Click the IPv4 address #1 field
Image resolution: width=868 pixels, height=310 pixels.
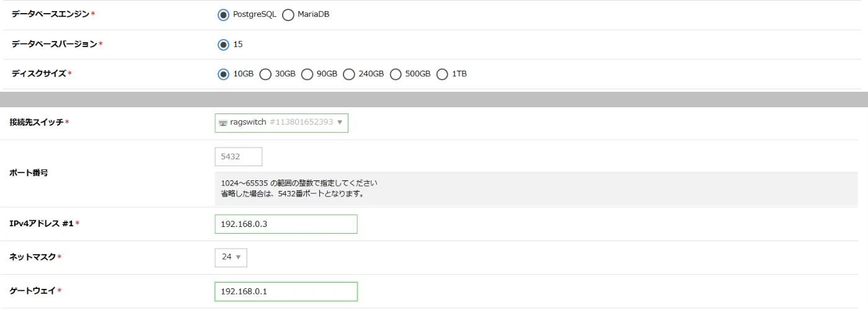click(286, 224)
